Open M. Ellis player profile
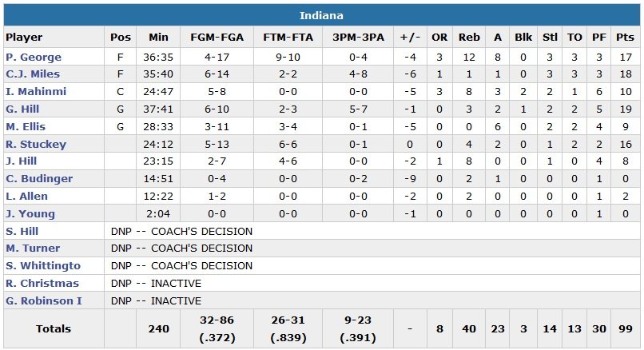 click(x=25, y=127)
